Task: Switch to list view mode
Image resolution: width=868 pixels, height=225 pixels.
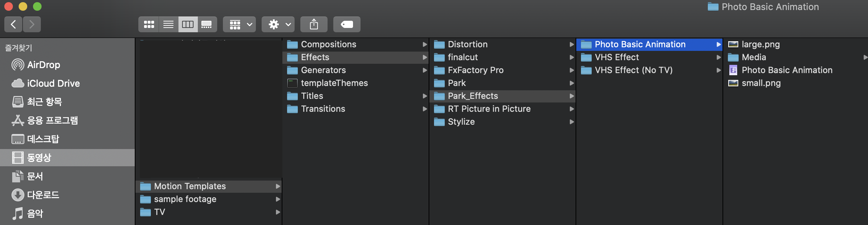Action: tap(168, 24)
